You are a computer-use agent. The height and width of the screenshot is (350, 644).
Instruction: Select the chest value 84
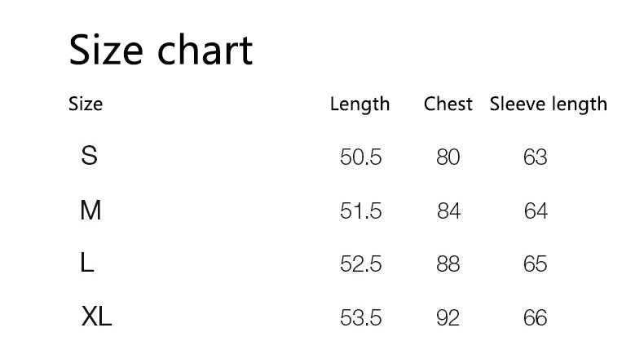pos(448,211)
